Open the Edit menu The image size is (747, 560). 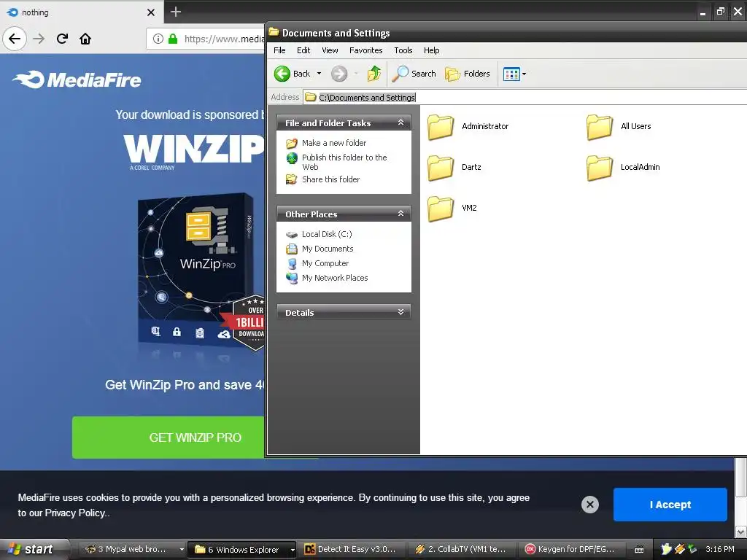(x=303, y=50)
